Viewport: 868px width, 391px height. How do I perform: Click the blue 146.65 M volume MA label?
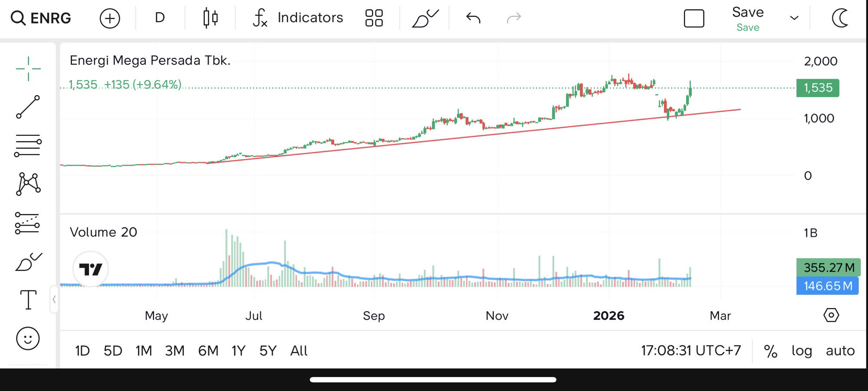[827, 286]
